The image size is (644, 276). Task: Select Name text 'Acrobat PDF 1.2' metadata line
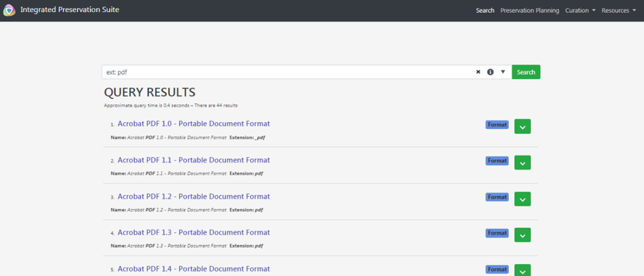pyautogui.click(x=168, y=210)
